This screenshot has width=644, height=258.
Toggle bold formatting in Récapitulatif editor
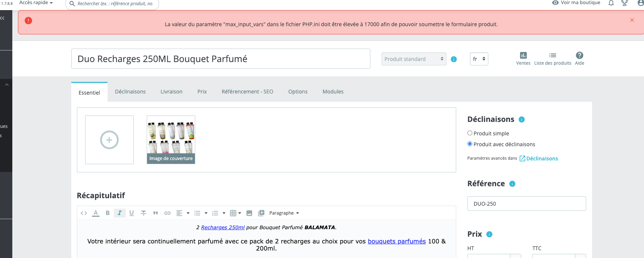tap(108, 213)
